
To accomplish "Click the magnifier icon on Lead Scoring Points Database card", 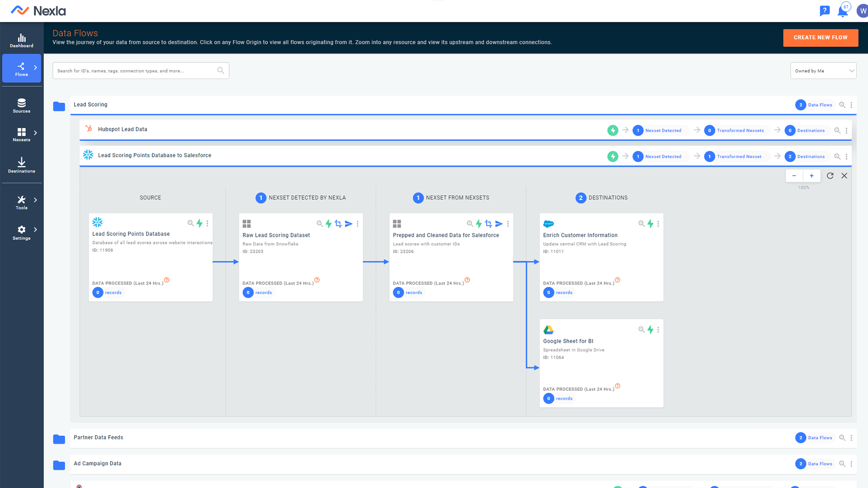I will [190, 223].
